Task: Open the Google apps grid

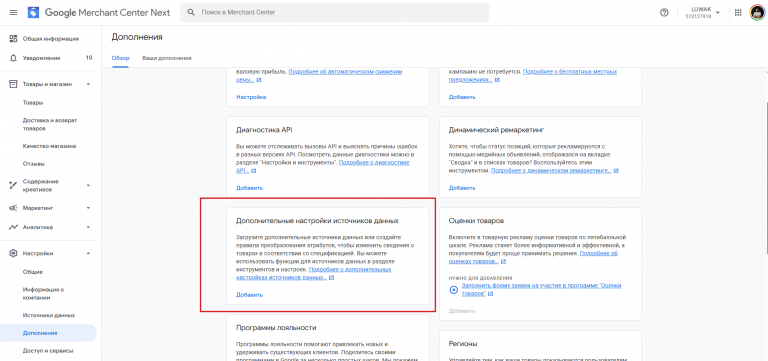Action: click(738, 13)
